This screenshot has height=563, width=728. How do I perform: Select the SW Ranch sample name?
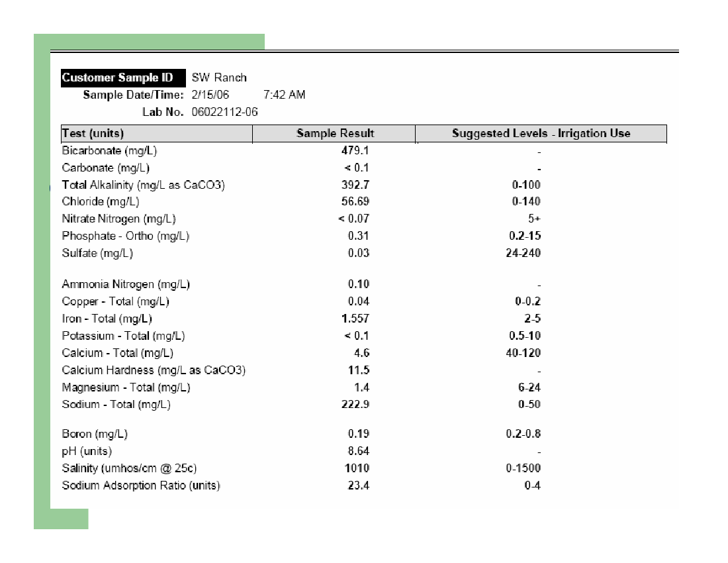pyautogui.click(x=219, y=77)
